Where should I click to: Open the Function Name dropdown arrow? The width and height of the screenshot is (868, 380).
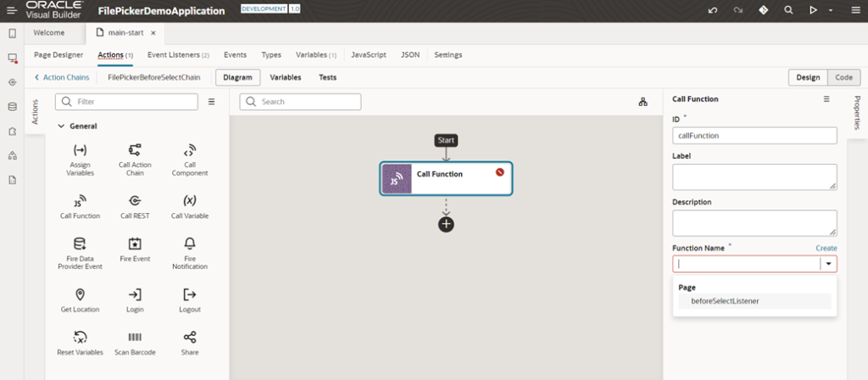click(827, 264)
